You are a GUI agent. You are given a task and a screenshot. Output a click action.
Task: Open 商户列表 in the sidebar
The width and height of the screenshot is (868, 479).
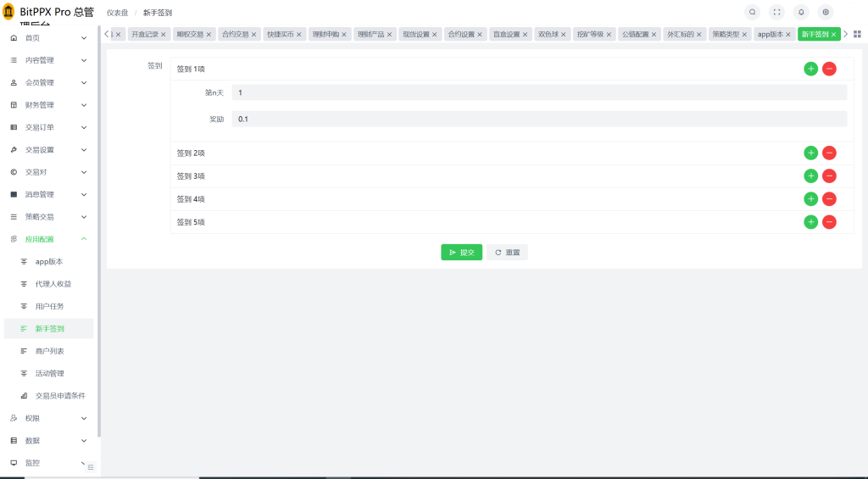point(48,351)
